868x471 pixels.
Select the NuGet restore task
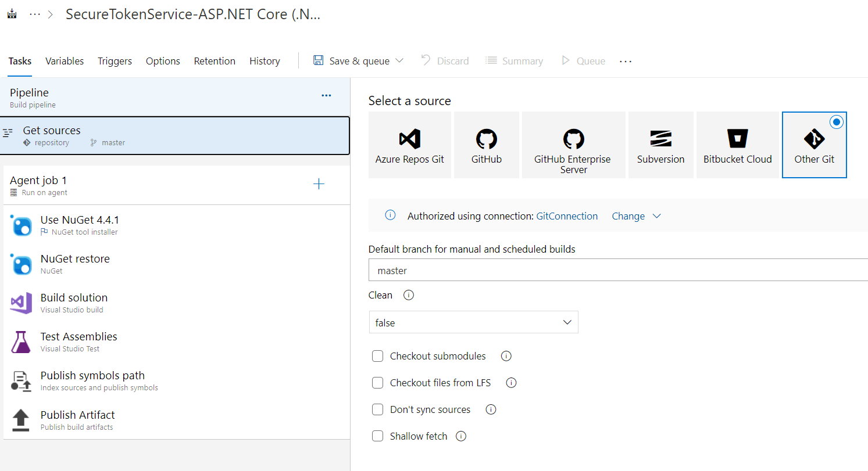pos(177,264)
